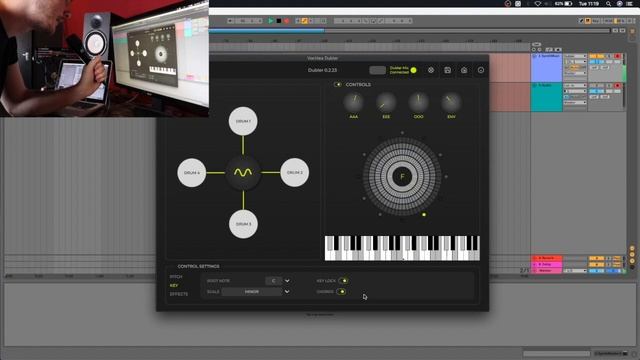Viewport: 640px width, 360px height.
Task: Click the DRUM 1 trigger circle
Action: click(243, 121)
